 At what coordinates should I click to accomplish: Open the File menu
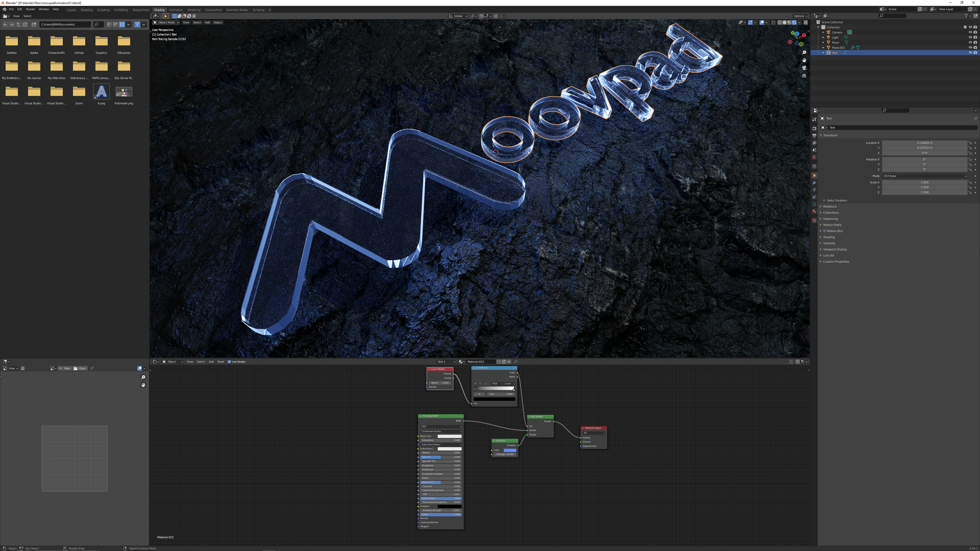coord(11,9)
